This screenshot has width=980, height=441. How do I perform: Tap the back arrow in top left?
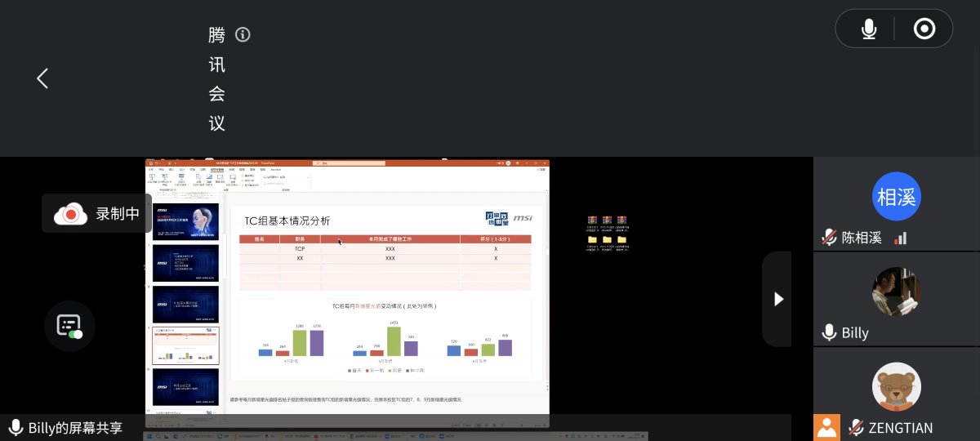click(42, 78)
